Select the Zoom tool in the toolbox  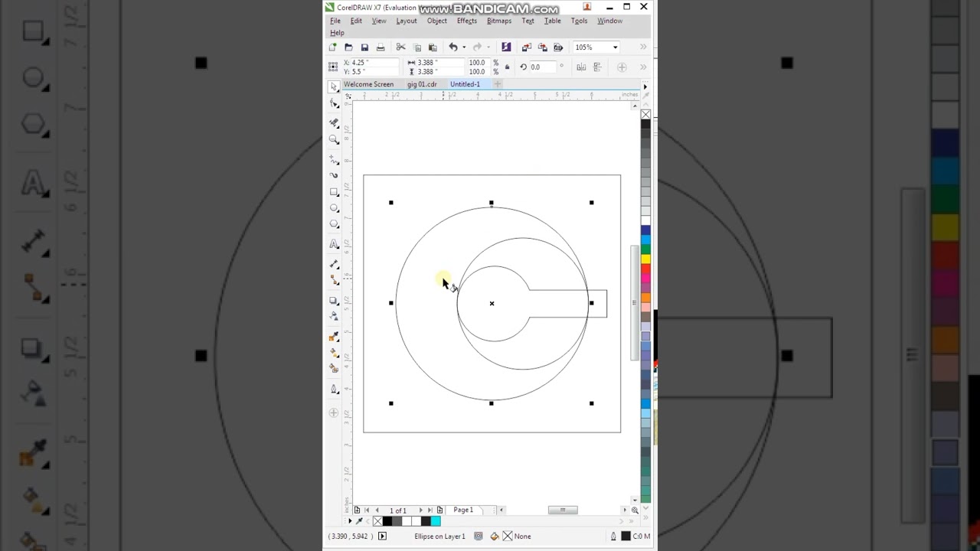point(334,139)
